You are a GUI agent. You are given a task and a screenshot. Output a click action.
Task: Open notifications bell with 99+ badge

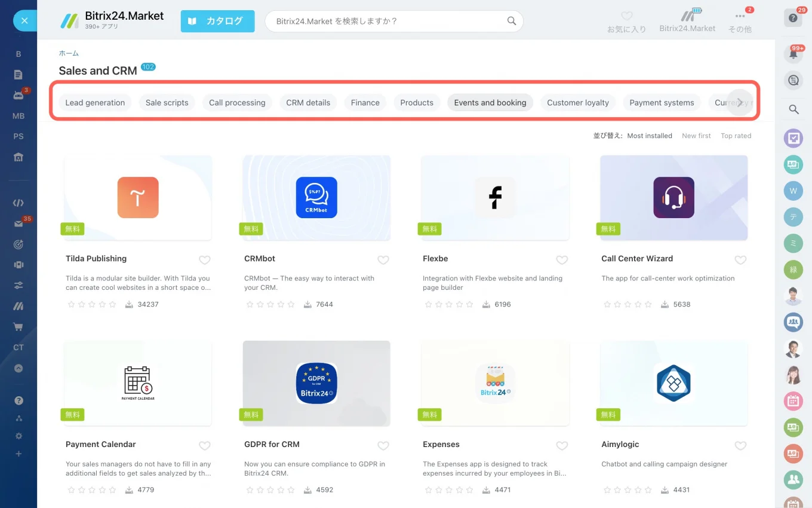(x=793, y=54)
